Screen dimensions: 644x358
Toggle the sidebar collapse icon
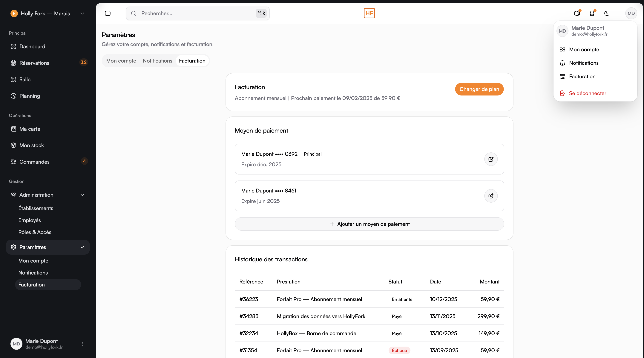click(108, 13)
